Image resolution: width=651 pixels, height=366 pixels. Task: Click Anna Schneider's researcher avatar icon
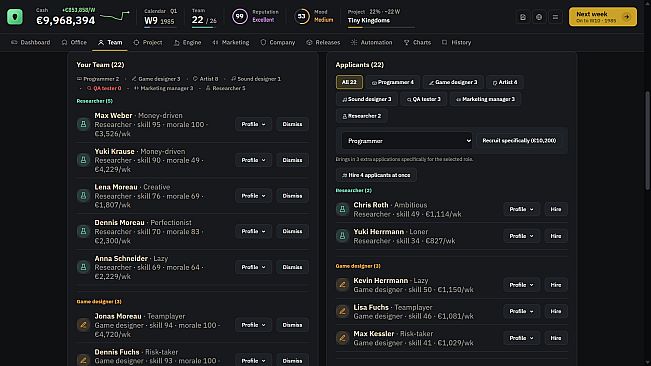point(83,267)
